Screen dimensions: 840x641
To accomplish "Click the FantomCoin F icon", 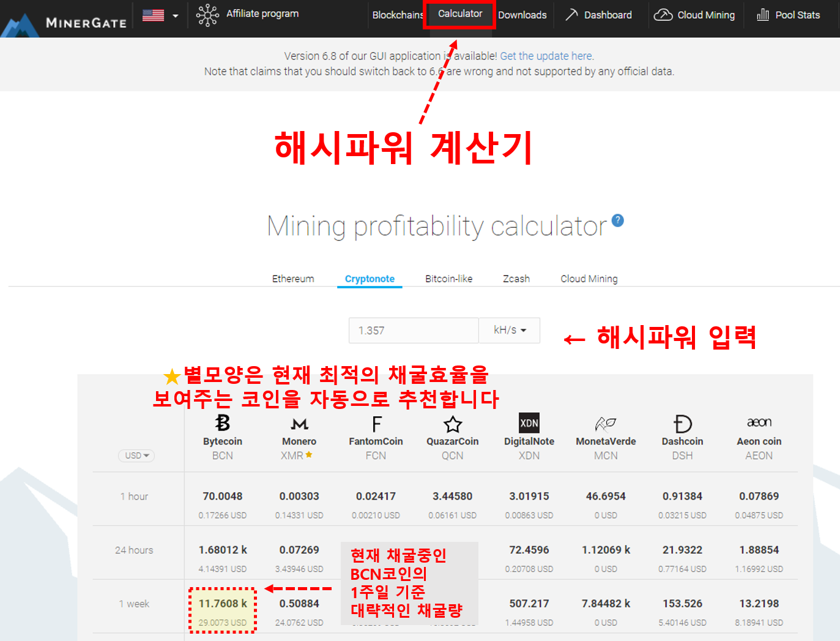I will tap(376, 424).
